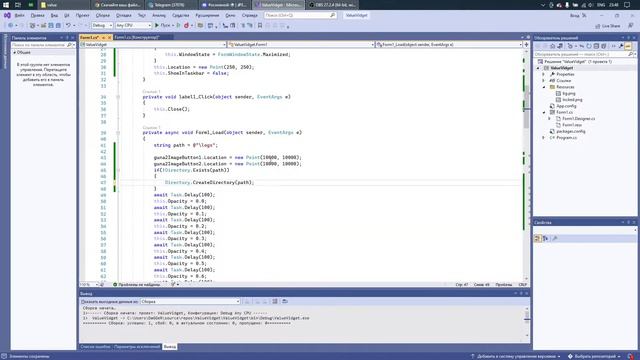Select the Вывод tab at the bottom

coord(169,347)
